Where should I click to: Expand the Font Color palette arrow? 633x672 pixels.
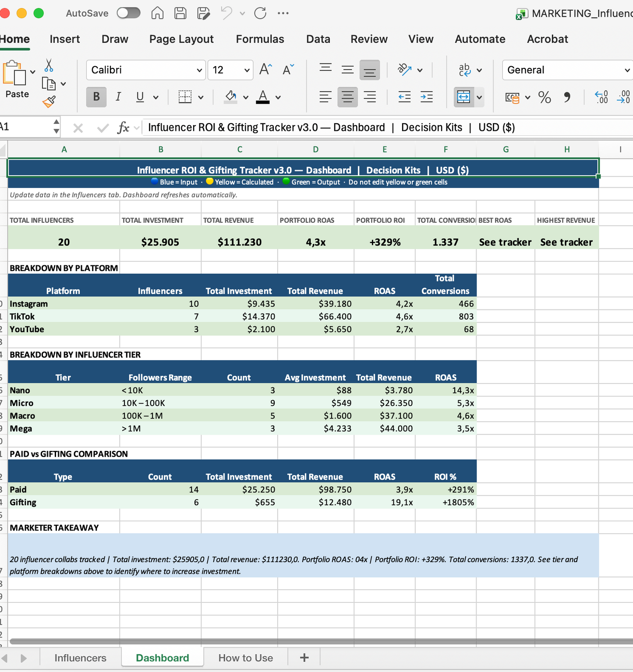click(278, 97)
